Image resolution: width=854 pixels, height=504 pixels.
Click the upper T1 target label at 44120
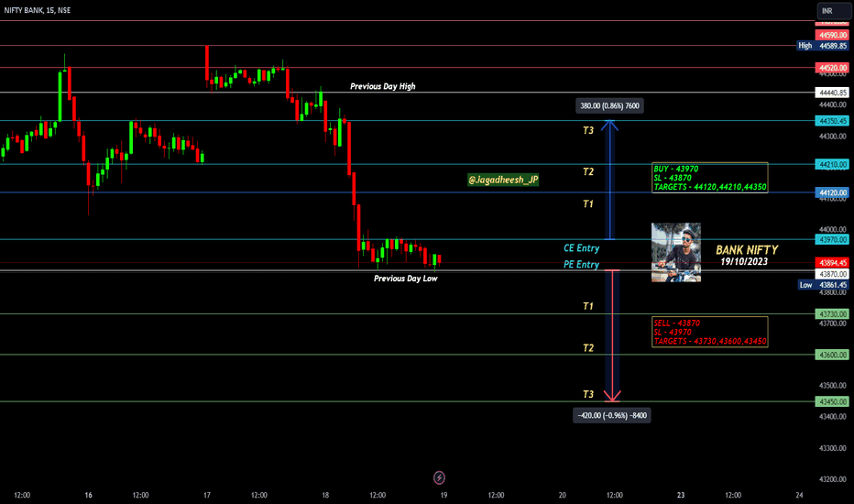coord(588,203)
